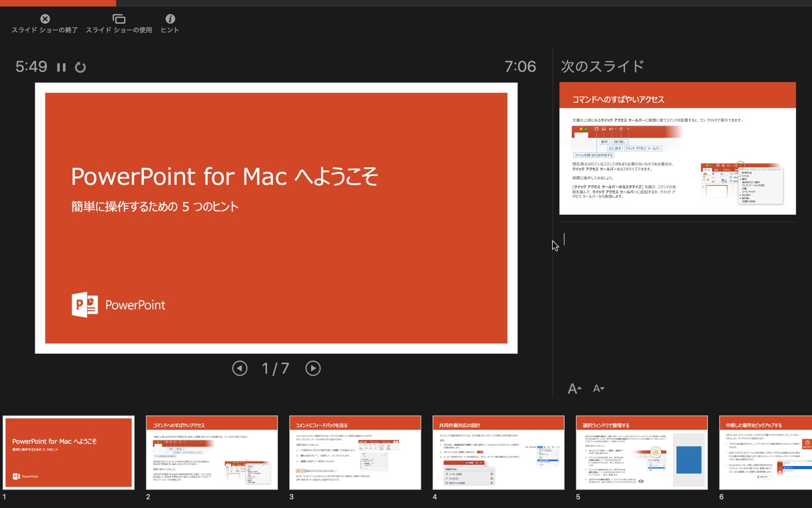The height and width of the screenshot is (508, 812).
Task: Select thumbnail 2 コマンドへのすばやいアクセス
Action: click(212, 452)
